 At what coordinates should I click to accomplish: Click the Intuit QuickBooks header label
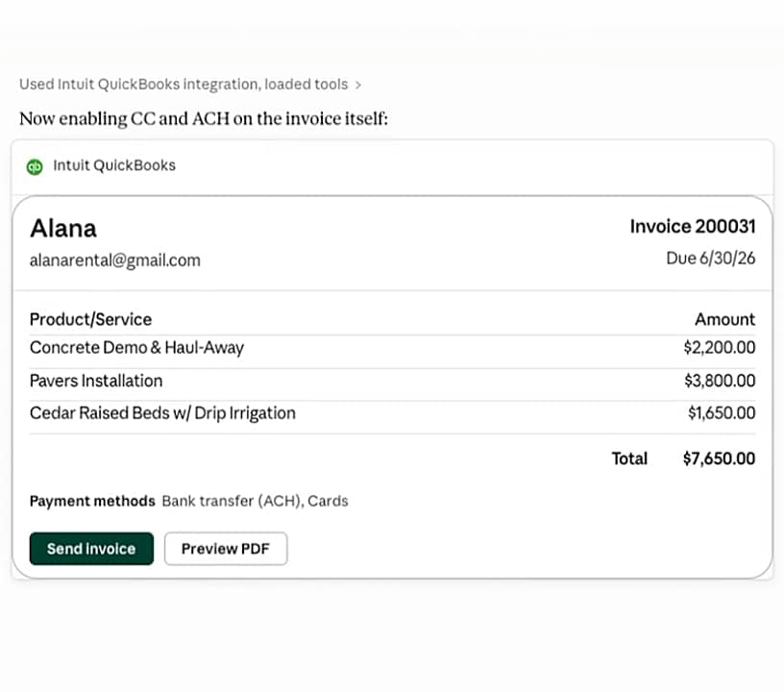click(114, 165)
